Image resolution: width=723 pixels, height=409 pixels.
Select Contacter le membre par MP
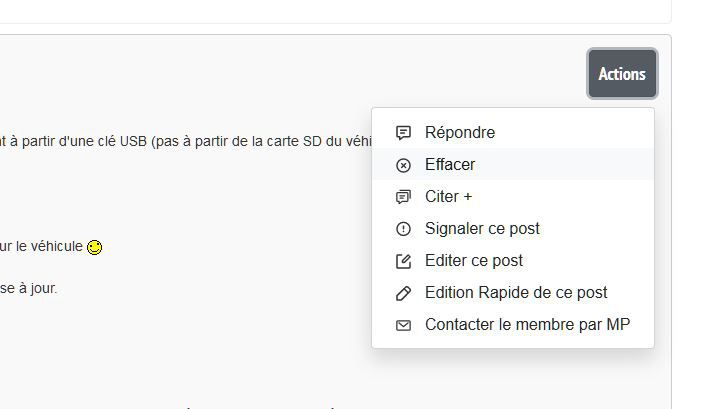[527, 325]
